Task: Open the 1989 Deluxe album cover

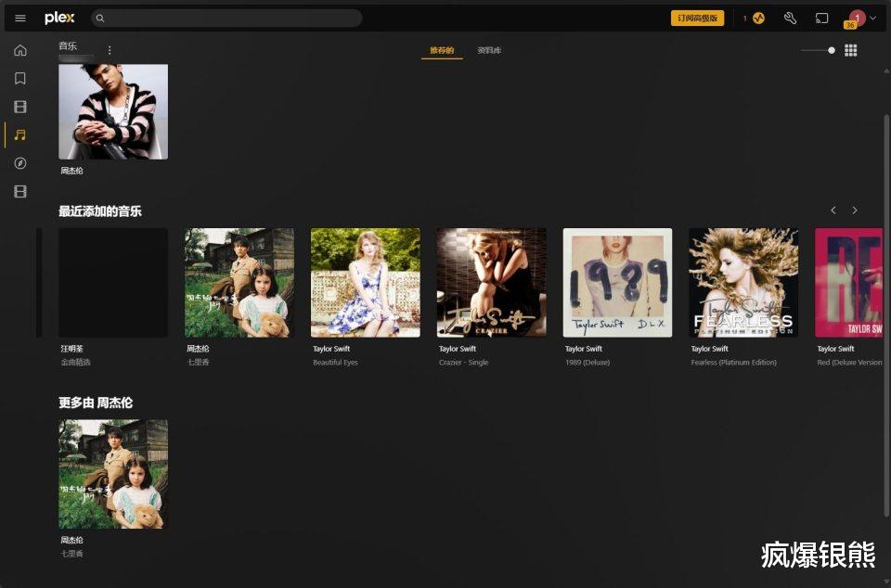Action: coord(618,283)
